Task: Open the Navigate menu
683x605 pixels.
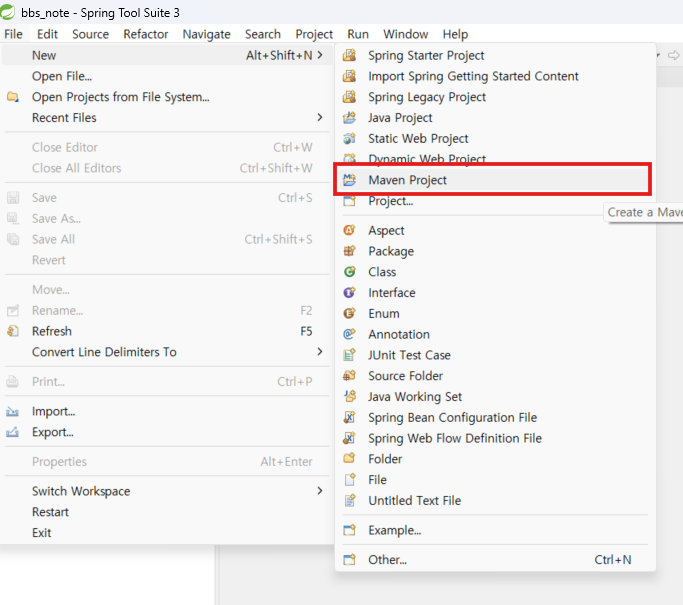Action: click(x=206, y=34)
